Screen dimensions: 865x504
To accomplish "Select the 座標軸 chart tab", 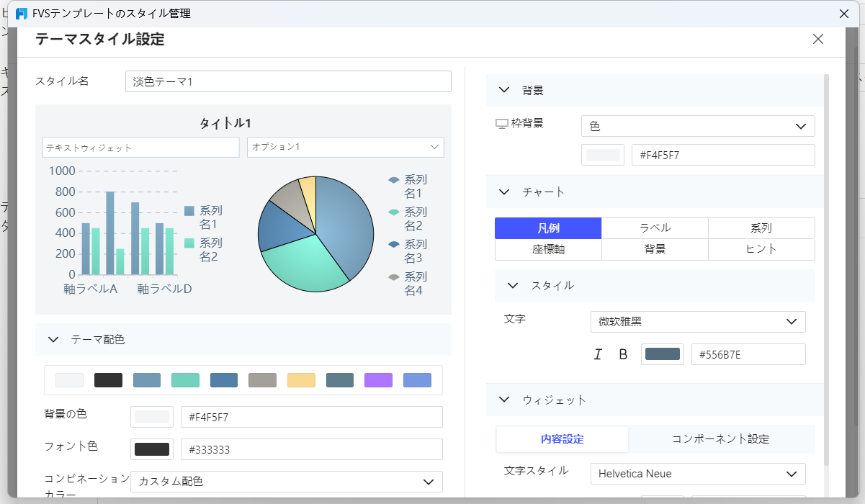I will point(548,249).
